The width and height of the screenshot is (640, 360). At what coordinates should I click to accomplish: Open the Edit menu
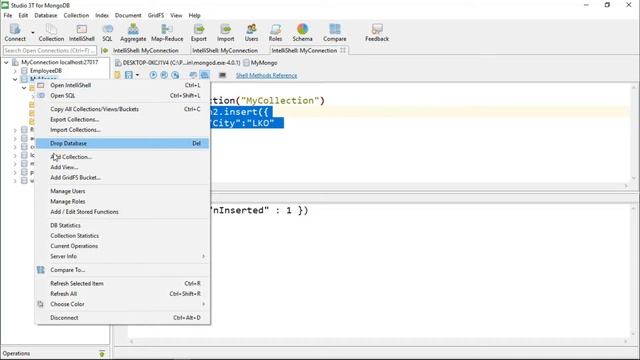pos(23,16)
